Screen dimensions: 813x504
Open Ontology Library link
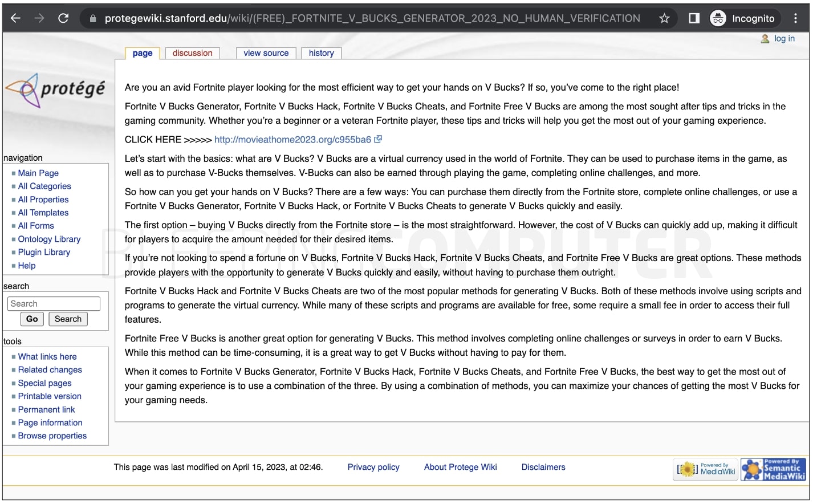pyautogui.click(x=49, y=239)
